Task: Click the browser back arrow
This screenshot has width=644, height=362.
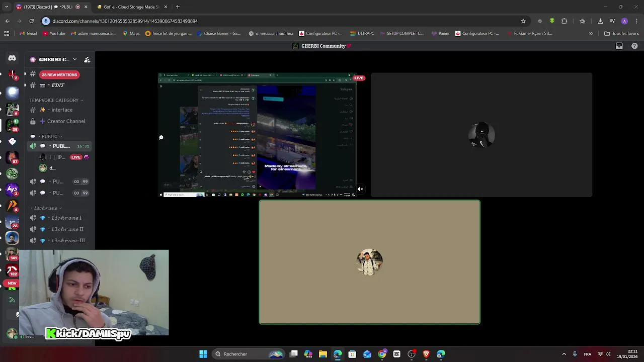Action: (7, 21)
